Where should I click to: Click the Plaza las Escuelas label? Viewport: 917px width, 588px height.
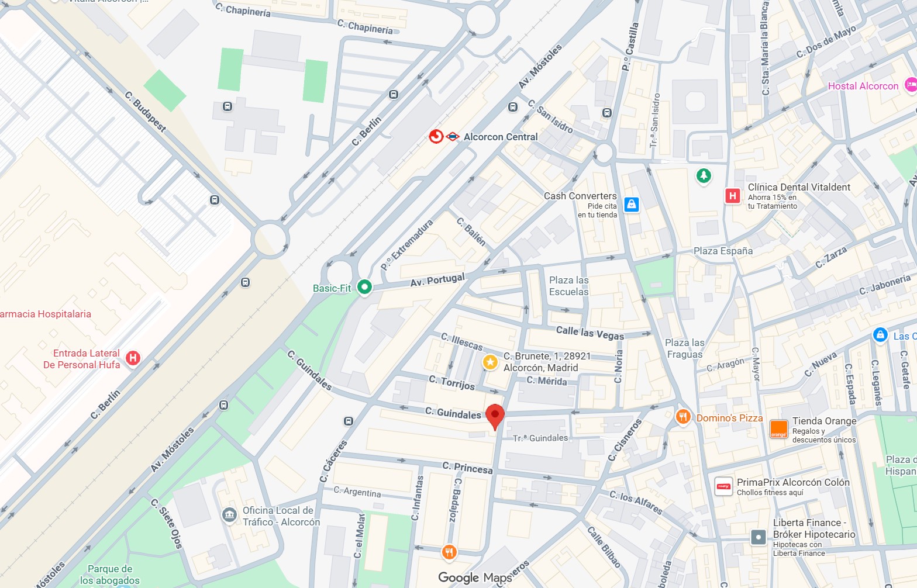[568, 286]
